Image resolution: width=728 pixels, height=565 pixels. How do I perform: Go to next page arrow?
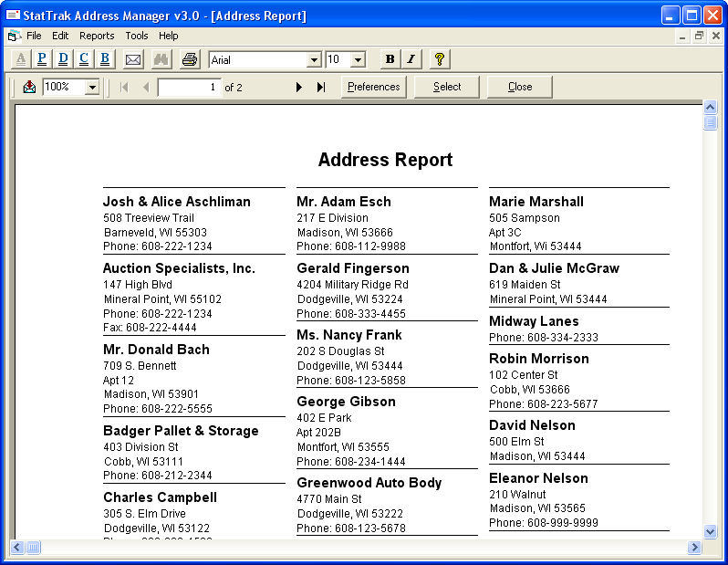[299, 87]
